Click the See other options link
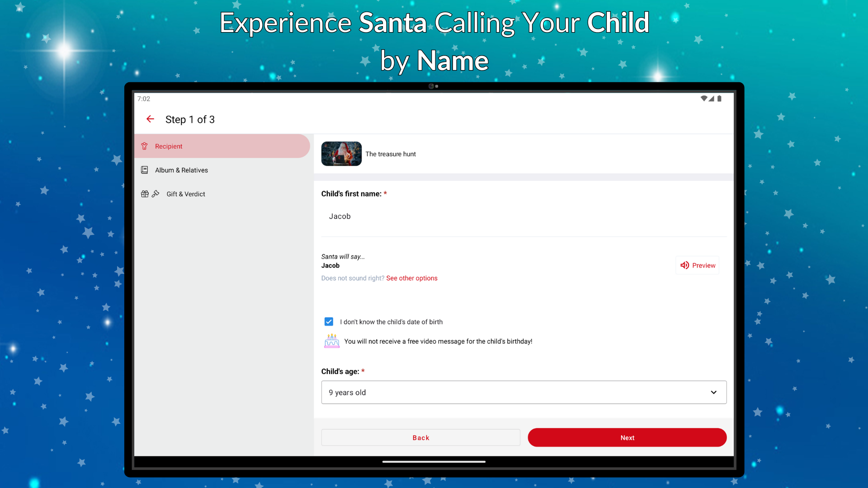Screen dimensions: 868x488 click(x=411, y=278)
